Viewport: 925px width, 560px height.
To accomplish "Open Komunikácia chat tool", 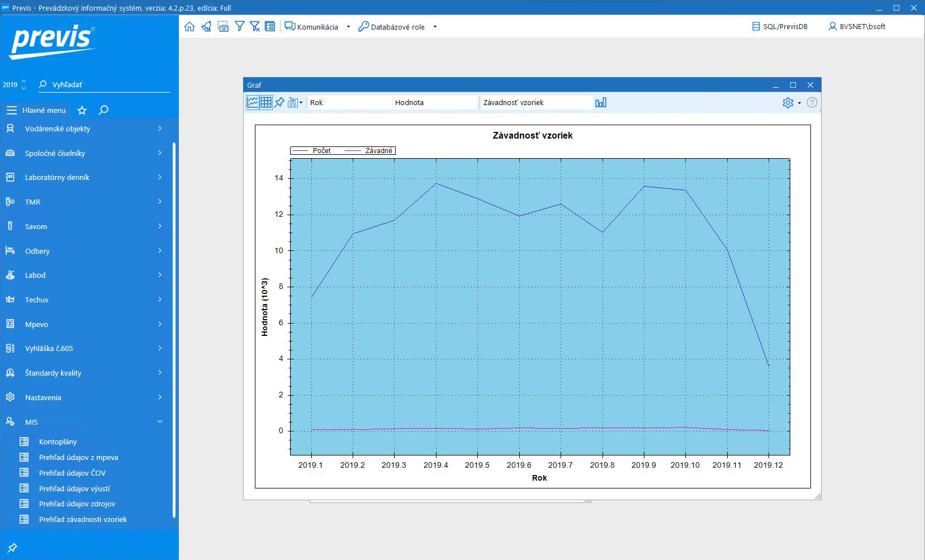I will point(311,26).
